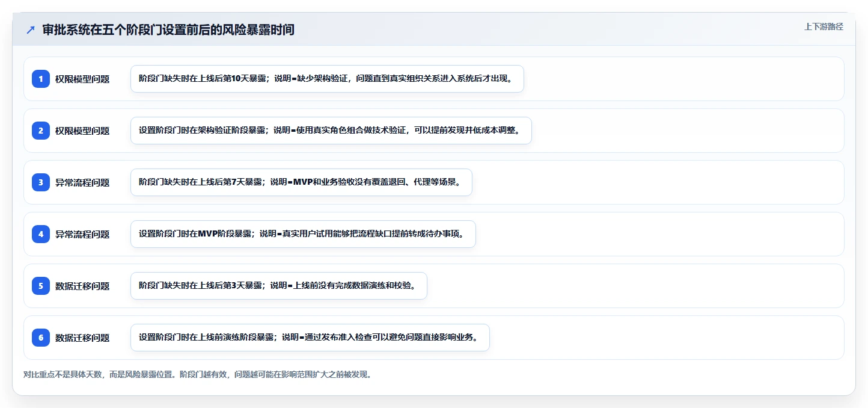Screen dimensions: 868x408
Task: Click 异常流程问题 label in row 3
Action: [82, 182]
